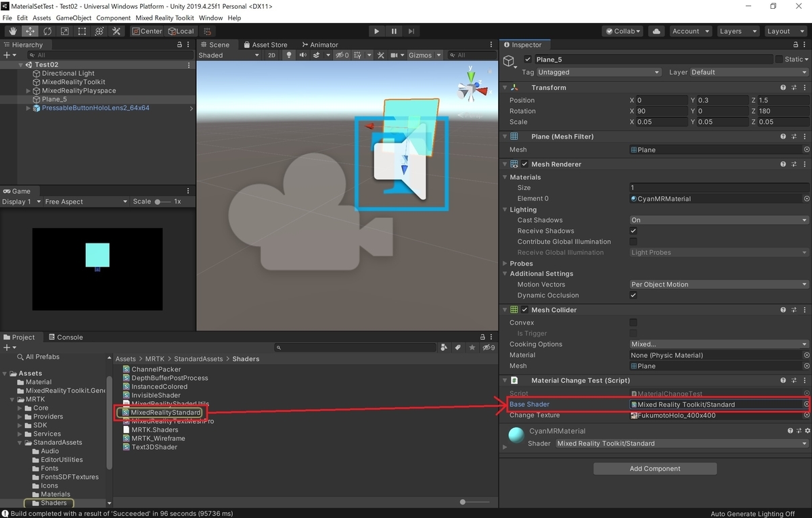The width and height of the screenshot is (812, 518).
Task: Open Transform component help icon
Action: tap(783, 87)
